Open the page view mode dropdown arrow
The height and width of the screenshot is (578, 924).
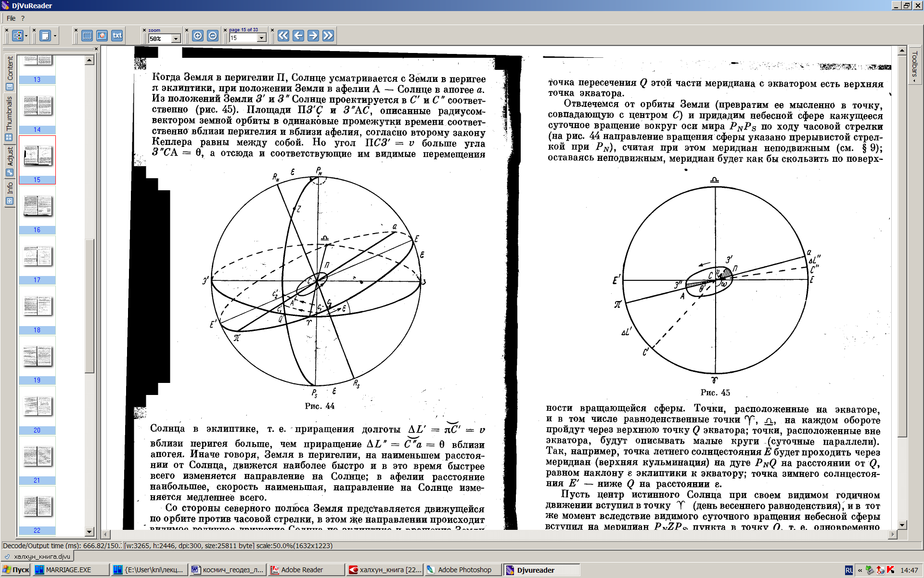click(55, 36)
